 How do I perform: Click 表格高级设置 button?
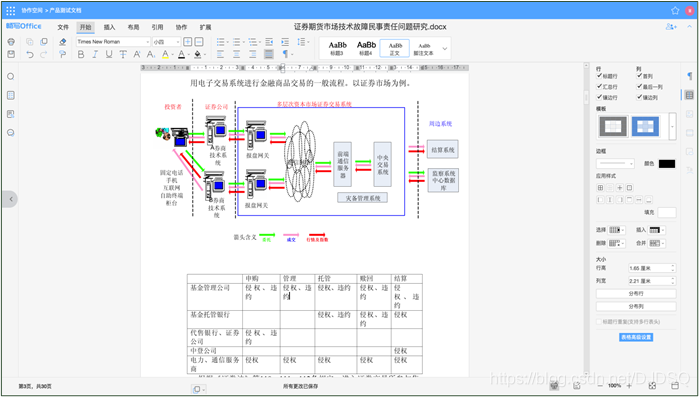click(x=636, y=337)
